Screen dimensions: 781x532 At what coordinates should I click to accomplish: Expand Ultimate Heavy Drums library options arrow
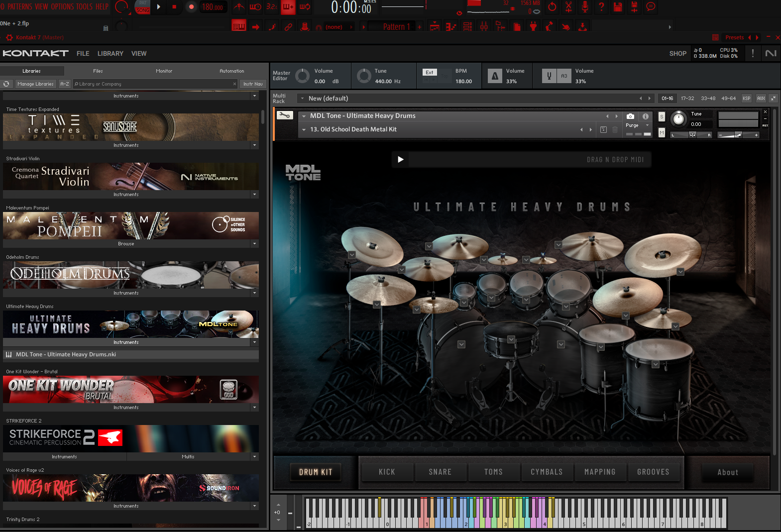coord(254,342)
